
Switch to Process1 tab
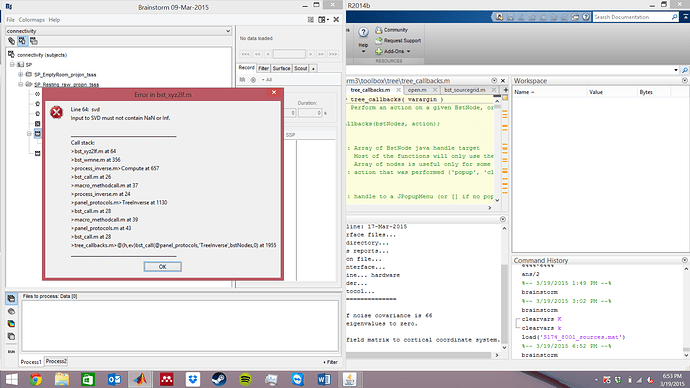[31, 362]
